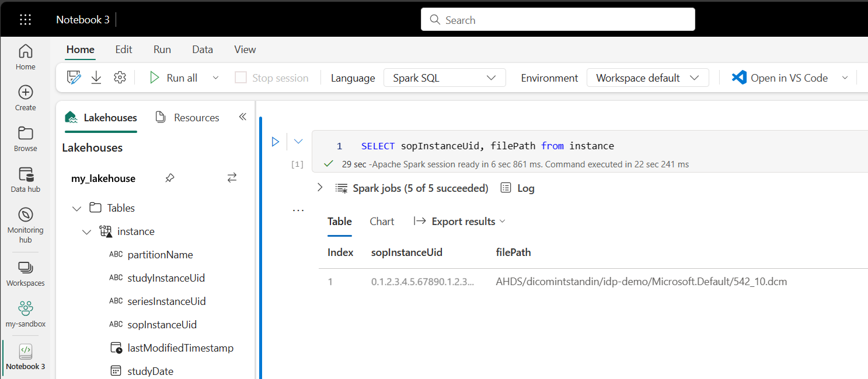The image size is (868, 379).
Task: Pin my_lakehouse using the pin icon
Action: [x=169, y=178]
